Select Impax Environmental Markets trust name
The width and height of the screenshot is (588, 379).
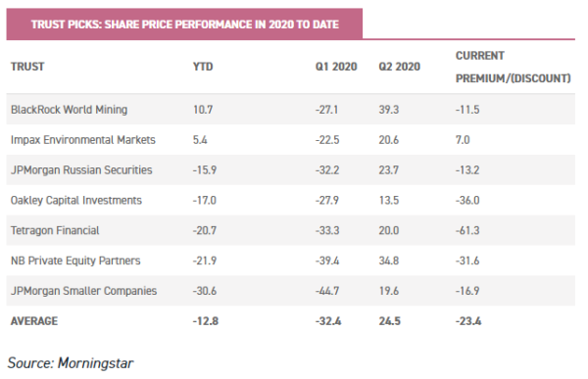83,140
